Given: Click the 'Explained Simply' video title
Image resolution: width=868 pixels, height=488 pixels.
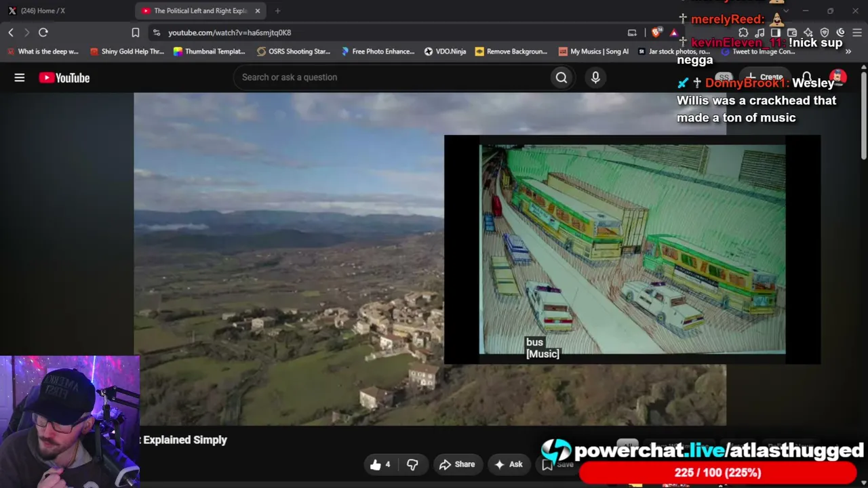Looking at the screenshot, I should point(184,440).
